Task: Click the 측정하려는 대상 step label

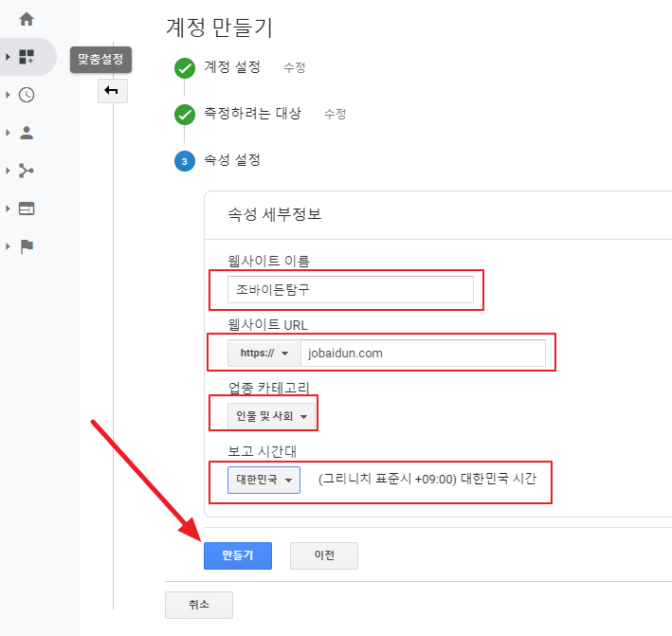Action: [x=252, y=113]
